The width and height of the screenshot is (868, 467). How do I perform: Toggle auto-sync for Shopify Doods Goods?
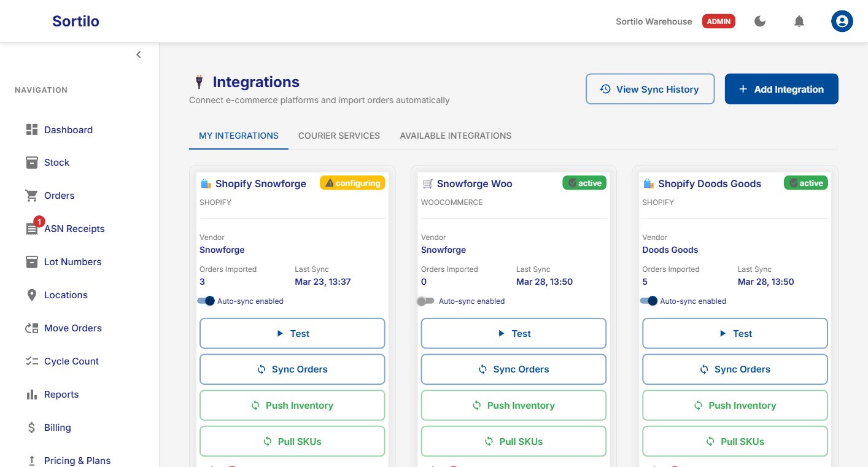pos(648,301)
